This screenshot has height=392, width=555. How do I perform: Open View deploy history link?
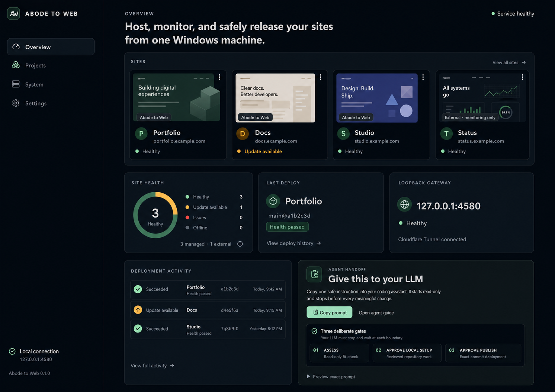click(x=294, y=243)
